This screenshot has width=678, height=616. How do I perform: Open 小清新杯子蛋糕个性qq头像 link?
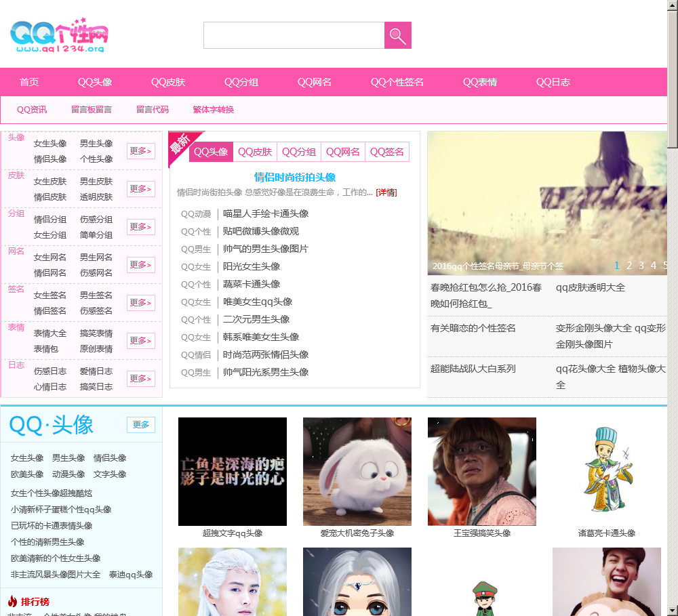(61, 510)
